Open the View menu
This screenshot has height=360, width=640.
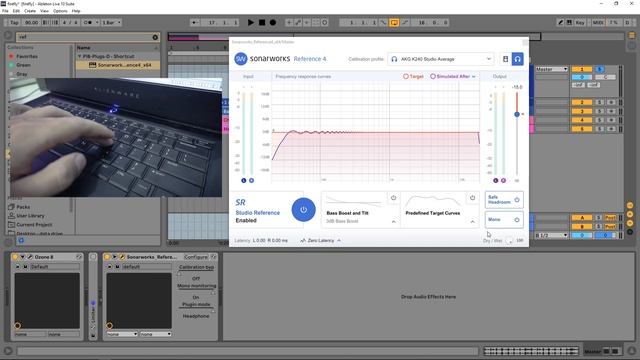44,11
